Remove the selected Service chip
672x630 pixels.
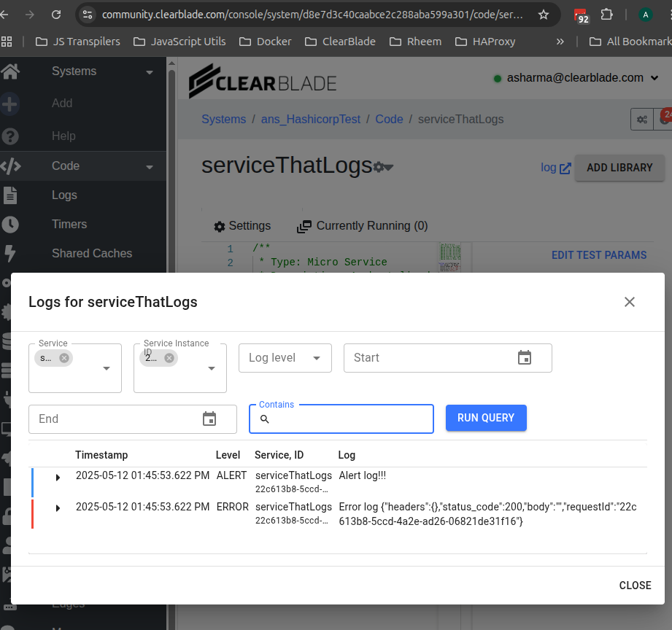(x=64, y=358)
